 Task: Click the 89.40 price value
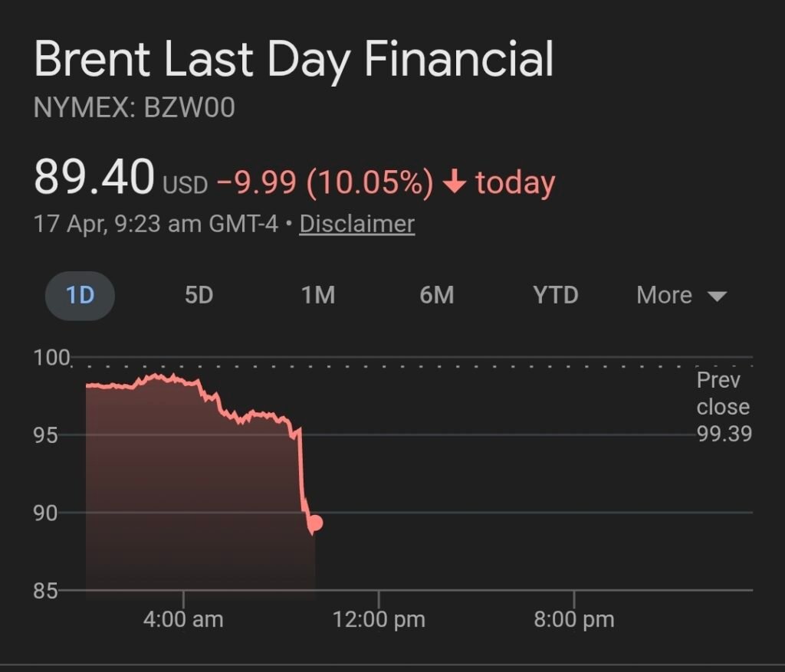(x=94, y=177)
